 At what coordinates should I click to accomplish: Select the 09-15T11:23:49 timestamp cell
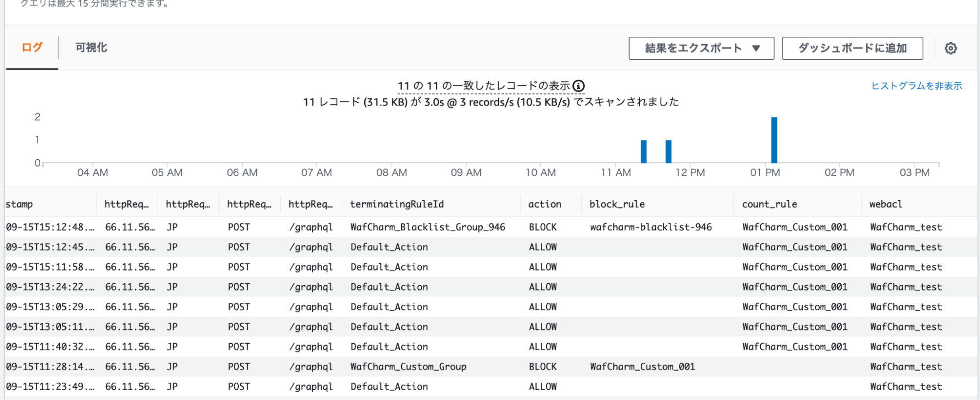tap(50, 387)
